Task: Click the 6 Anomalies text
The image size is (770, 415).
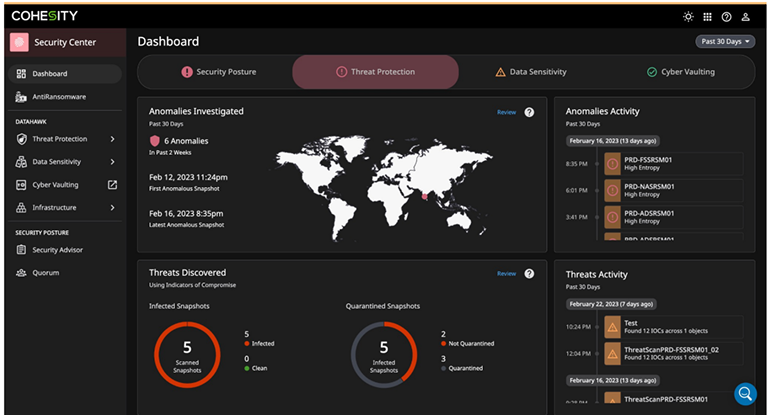Action: [x=186, y=141]
